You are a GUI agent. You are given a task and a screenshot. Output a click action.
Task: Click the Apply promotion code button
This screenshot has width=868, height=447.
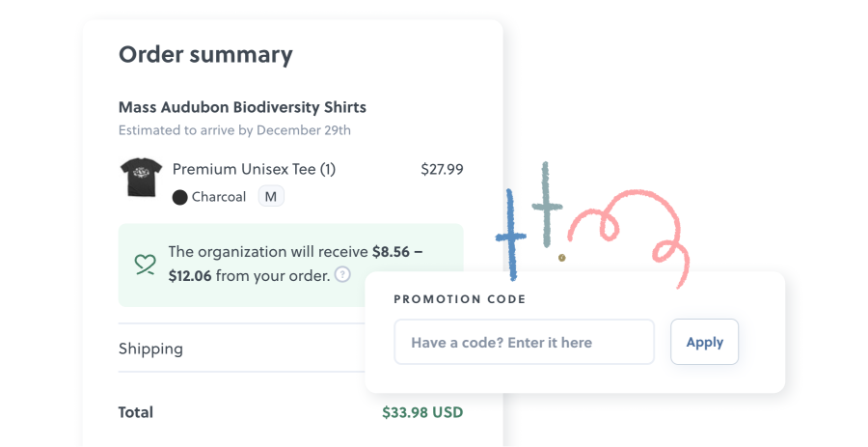click(x=704, y=342)
